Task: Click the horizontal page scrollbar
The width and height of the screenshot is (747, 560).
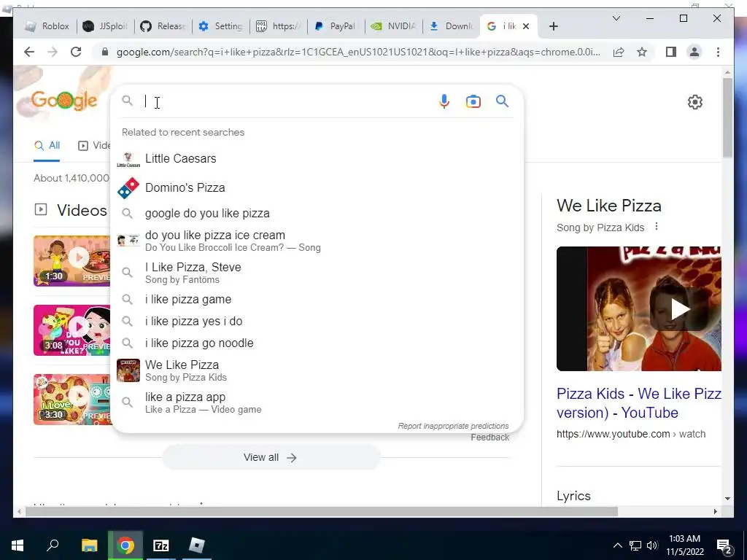Action: click(322, 512)
